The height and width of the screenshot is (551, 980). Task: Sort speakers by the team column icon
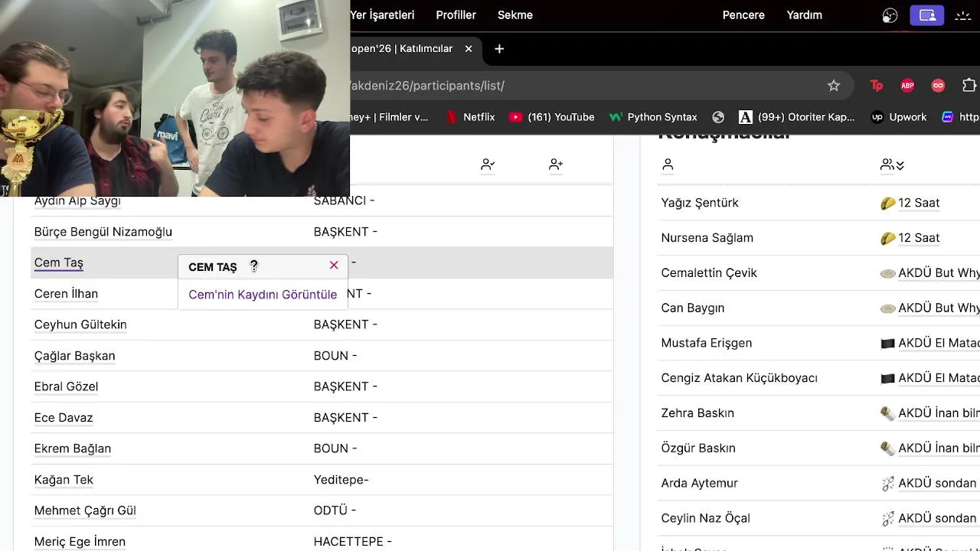click(892, 165)
